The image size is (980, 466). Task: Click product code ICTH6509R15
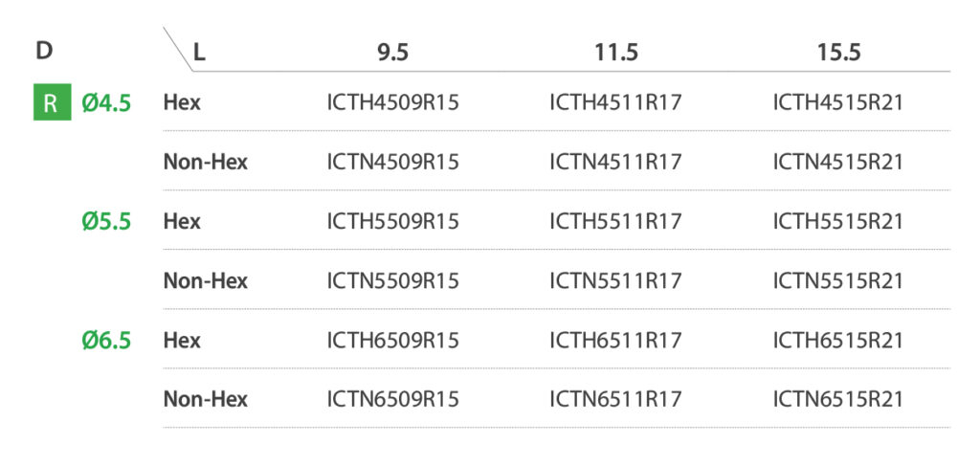coord(392,341)
